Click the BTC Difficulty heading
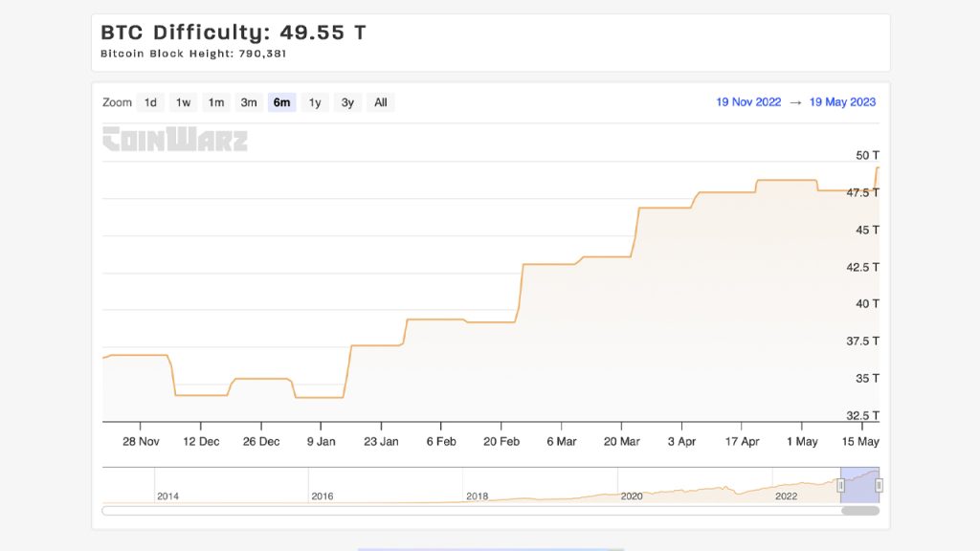980x551 pixels. coord(233,32)
